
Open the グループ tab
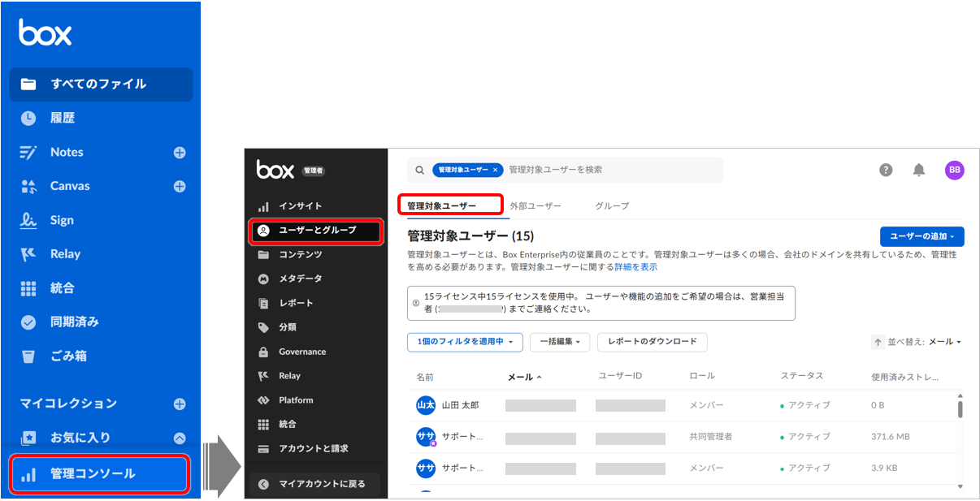point(612,206)
